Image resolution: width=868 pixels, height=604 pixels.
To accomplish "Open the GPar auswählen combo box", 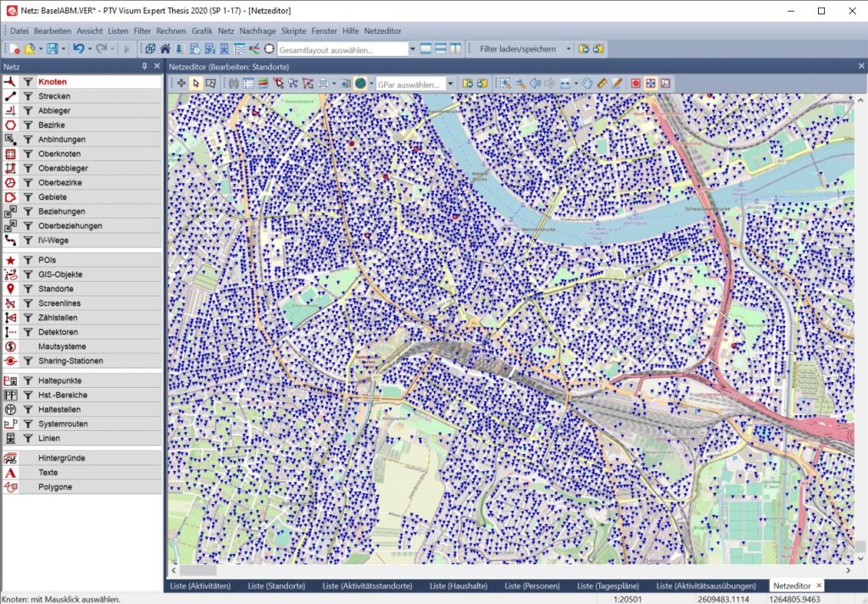I will pos(451,84).
